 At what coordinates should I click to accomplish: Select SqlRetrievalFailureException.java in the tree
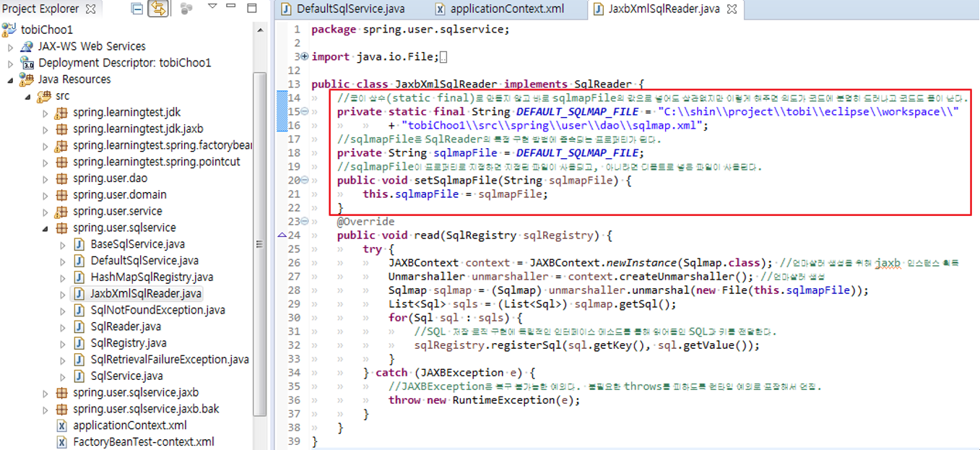pos(170,360)
